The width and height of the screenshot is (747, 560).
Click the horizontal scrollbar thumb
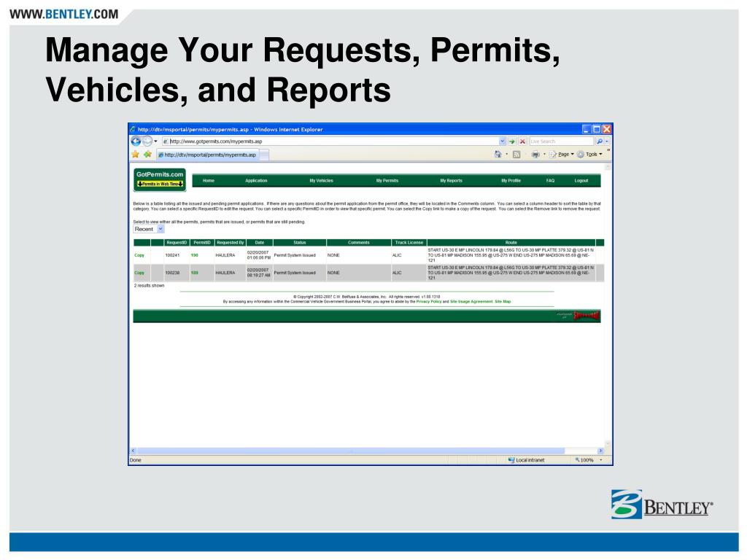tap(351, 451)
